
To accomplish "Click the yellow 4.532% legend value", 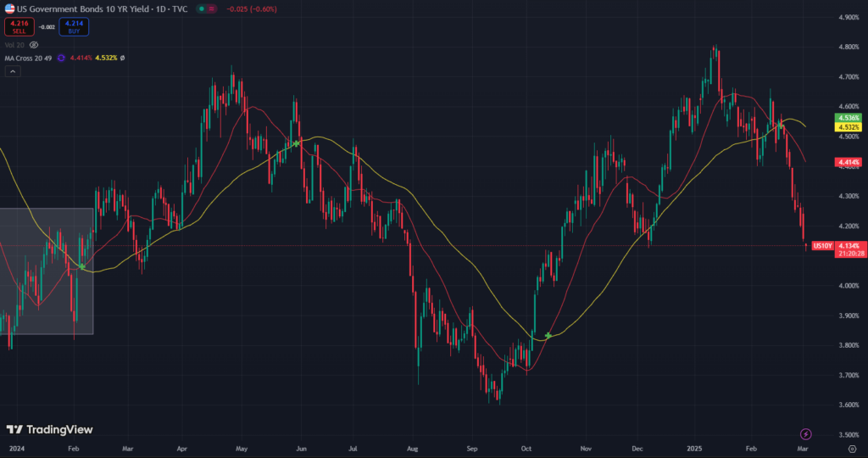I will 106,58.
